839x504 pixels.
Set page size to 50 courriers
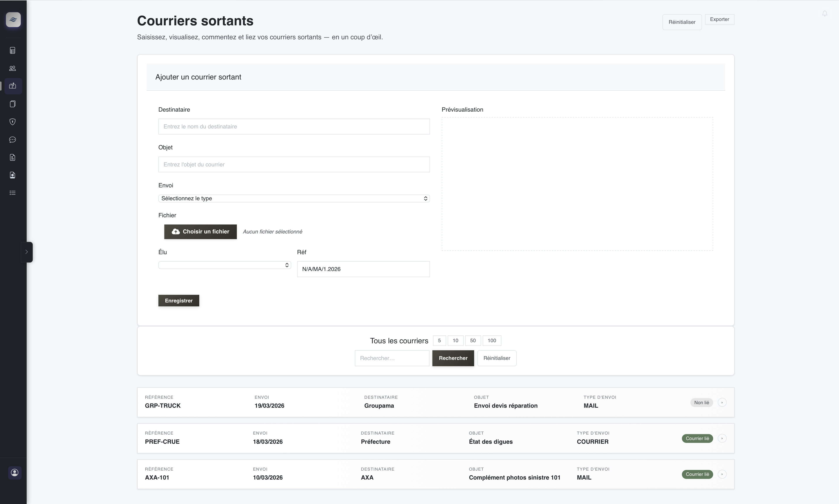[x=473, y=340]
